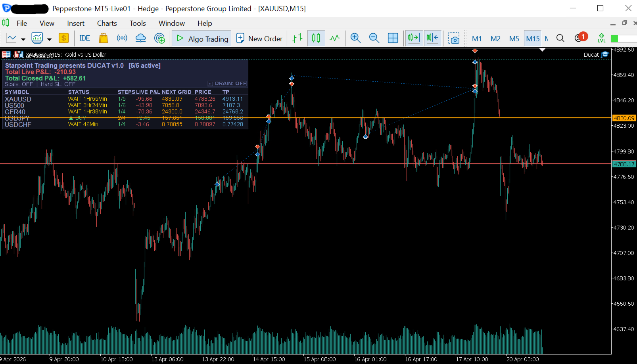Zoom in on the chart
This screenshot has width=637, height=364.
click(x=355, y=38)
